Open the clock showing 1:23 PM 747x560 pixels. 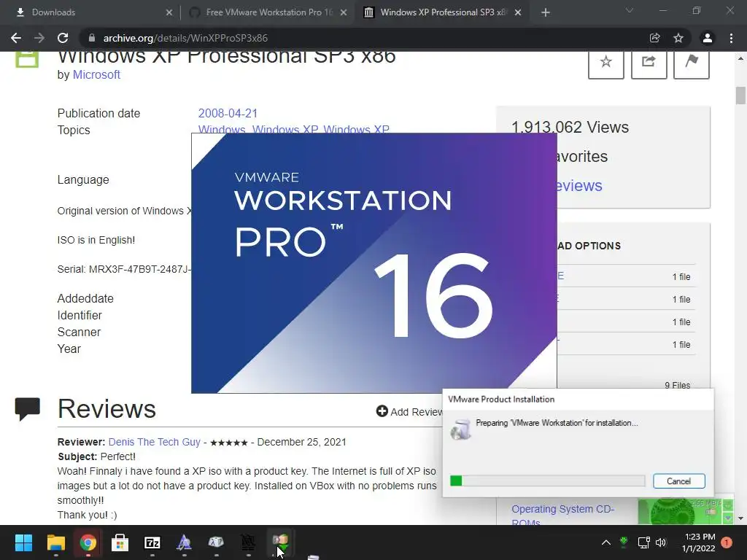699,542
